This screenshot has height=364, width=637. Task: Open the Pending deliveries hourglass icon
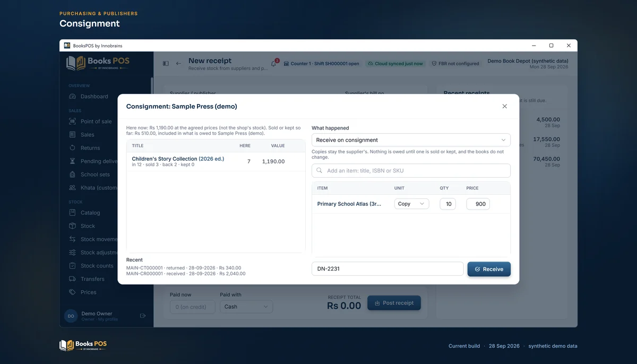(x=72, y=161)
